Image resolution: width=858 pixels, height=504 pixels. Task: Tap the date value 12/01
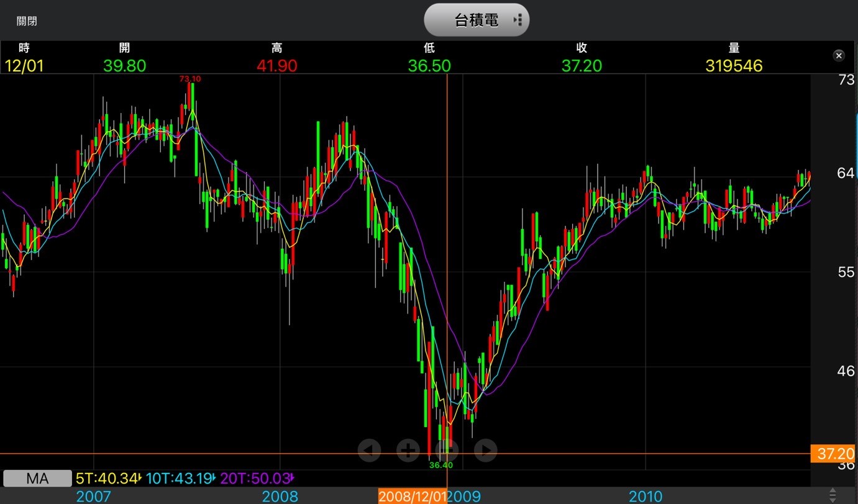pyautogui.click(x=24, y=66)
